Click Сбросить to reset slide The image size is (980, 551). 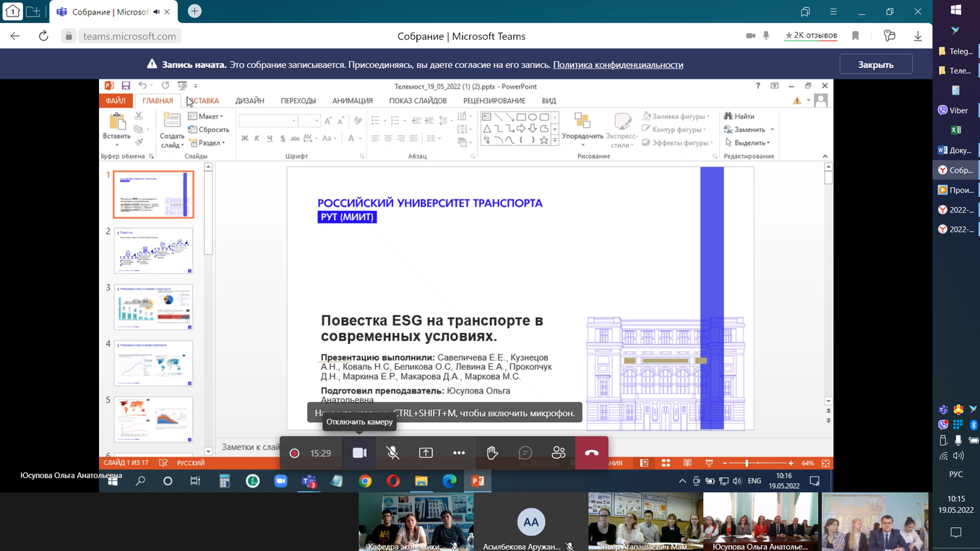pos(209,129)
